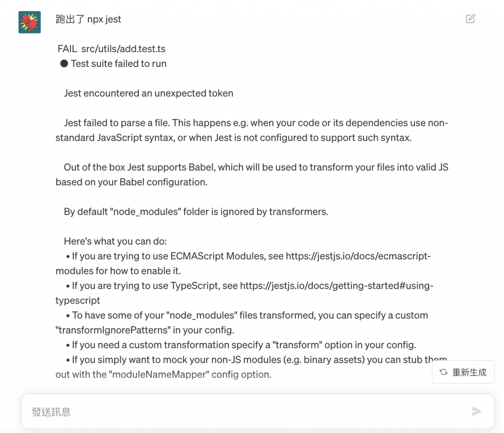Click the circular arrows regenerate icon
The width and height of the screenshot is (504, 433).
pyautogui.click(x=443, y=372)
